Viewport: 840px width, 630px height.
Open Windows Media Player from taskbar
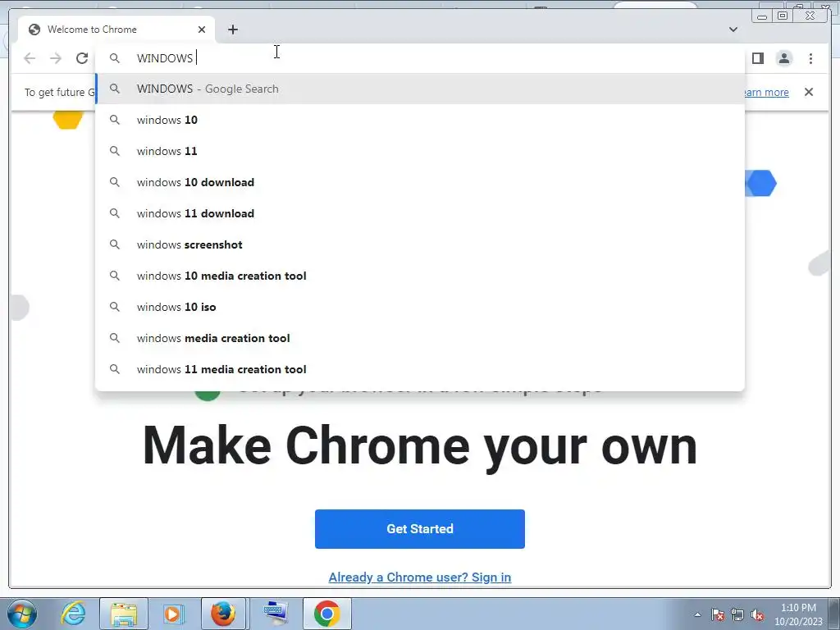click(173, 614)
